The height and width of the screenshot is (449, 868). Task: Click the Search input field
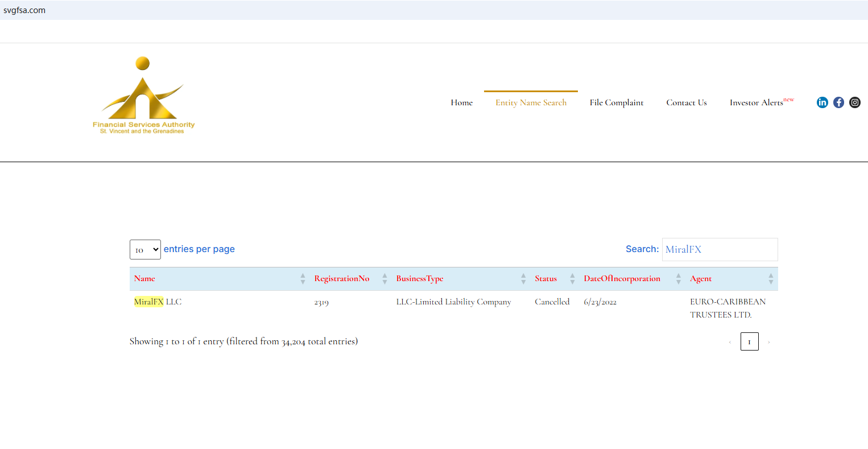[x=720, y=250]
